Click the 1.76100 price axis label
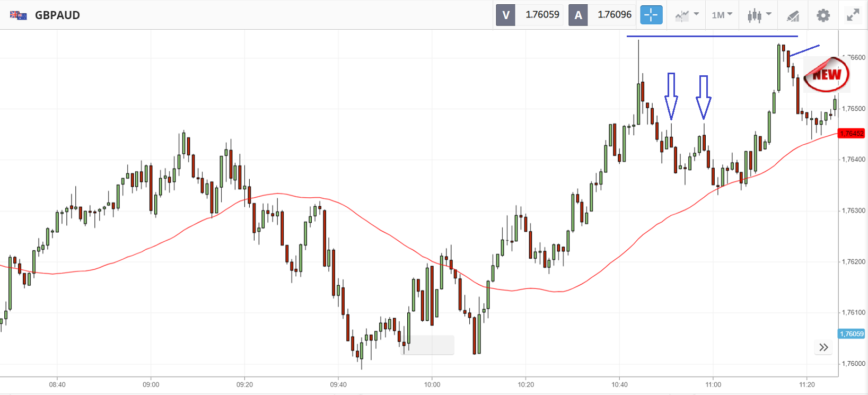Viewport: 868px width, 395px height. [x=854, y=312]
